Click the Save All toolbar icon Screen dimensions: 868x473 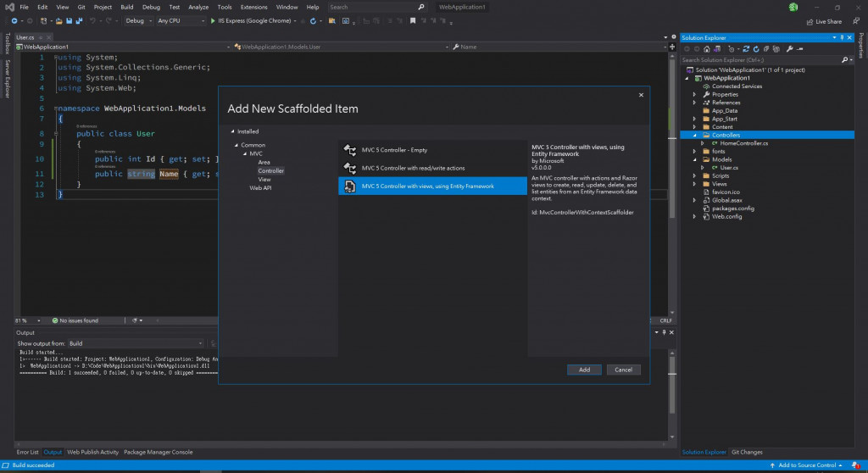[x=79, y=21]
